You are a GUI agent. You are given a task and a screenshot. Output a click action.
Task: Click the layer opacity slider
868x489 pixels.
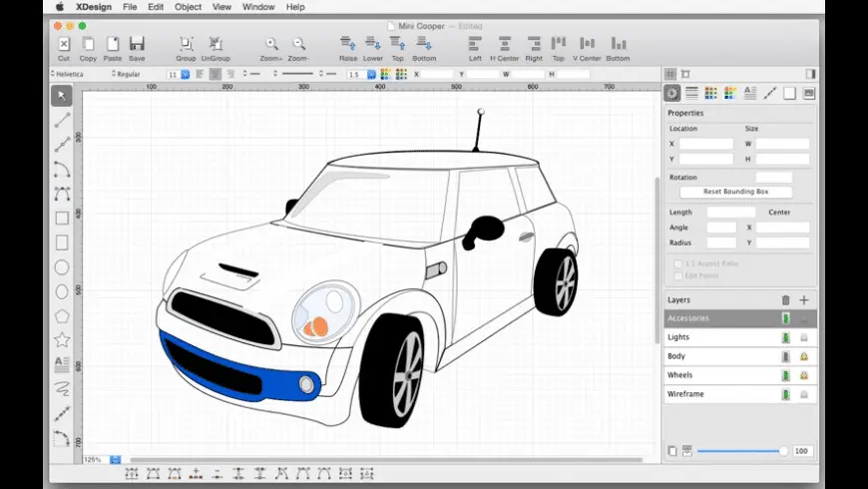click(x=741, y=451)
